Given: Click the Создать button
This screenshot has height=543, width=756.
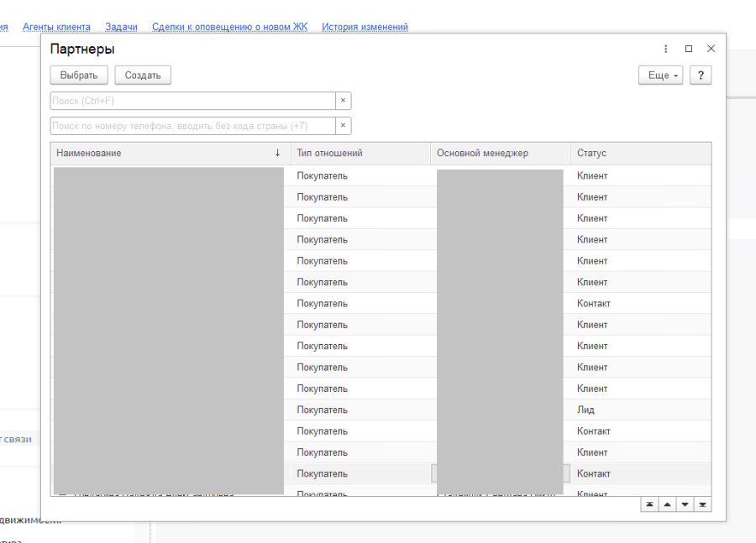Looking at the screenshot, I should [x=143, y=76].
